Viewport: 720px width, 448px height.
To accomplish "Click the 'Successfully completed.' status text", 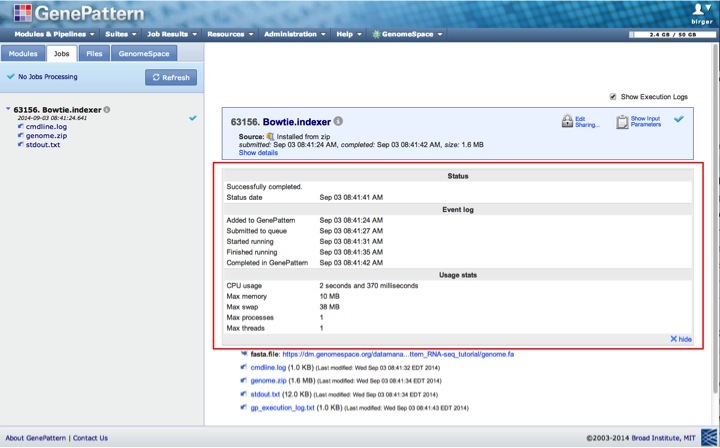I will click(x=264, y=186).
